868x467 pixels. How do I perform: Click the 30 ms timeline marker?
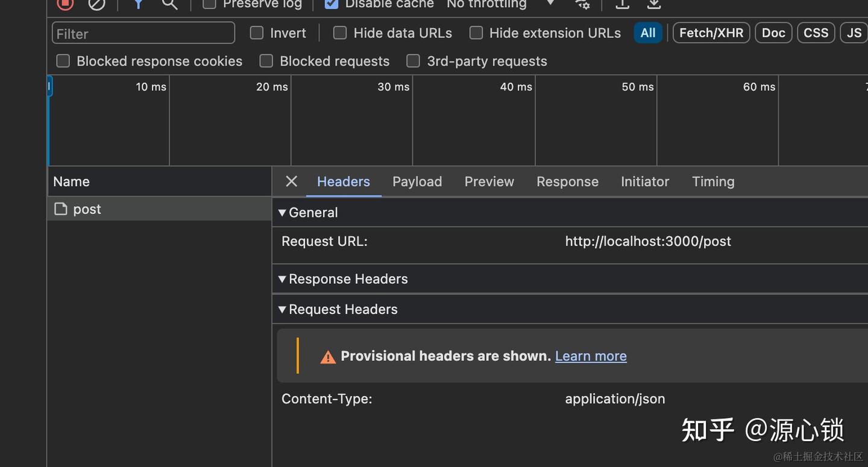coord(393,87)
